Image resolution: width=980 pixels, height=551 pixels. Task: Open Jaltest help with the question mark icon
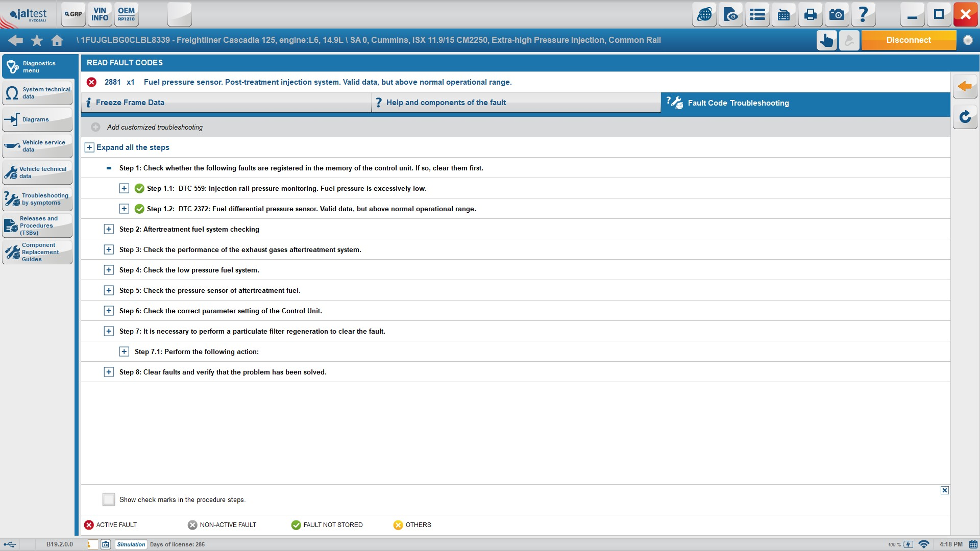click(863, 14)
